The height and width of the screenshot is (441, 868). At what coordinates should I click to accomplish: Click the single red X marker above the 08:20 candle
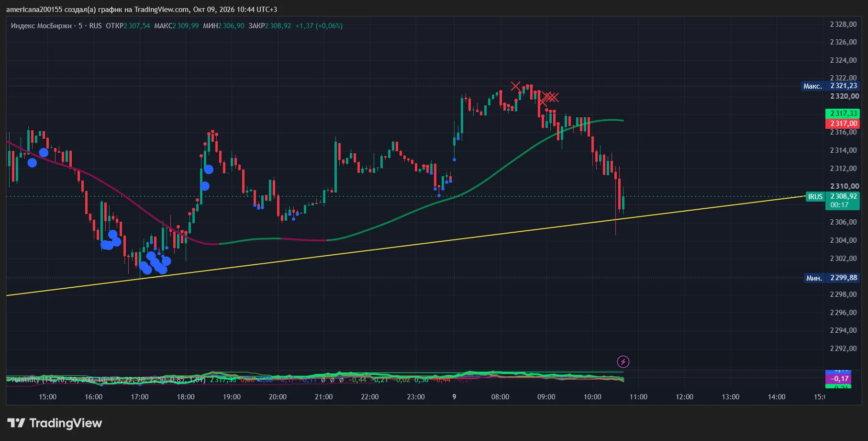(515, 86)
